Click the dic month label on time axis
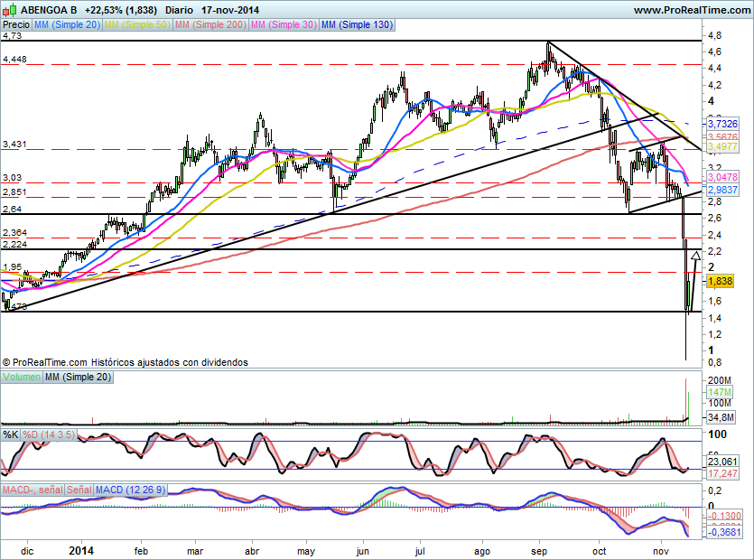 click(x=27, y=551)
